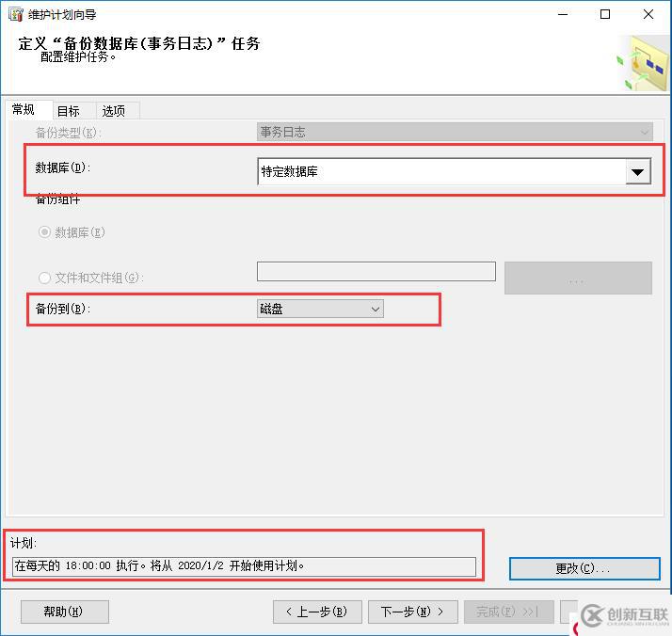Screen dimensions: 672x636
Task: Click the 配置维护任务 subtitle text
Action: coord(78,56)
